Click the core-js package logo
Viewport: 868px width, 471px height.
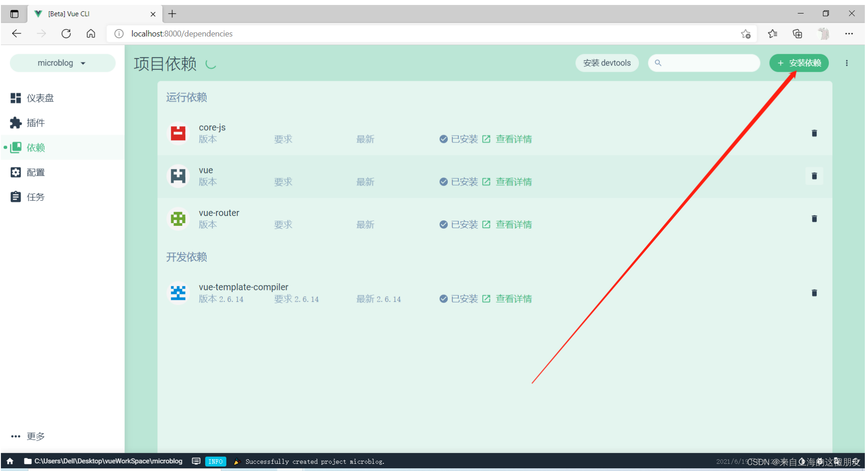[178, 133]
